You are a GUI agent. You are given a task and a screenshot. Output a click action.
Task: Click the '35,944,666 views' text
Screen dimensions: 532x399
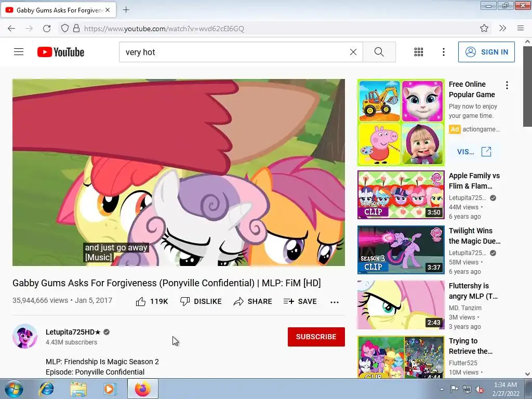[41, 300]
